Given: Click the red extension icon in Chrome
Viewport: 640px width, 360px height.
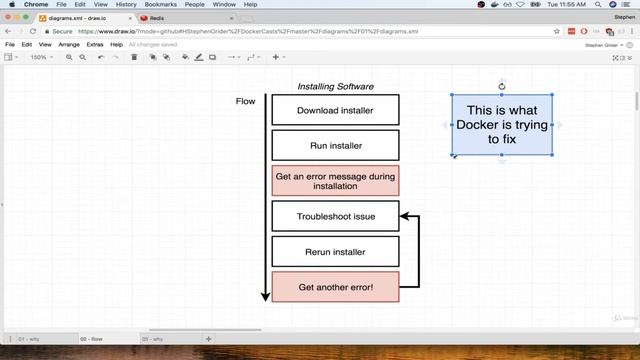Looking at the screenshot, I should (571, 31).
